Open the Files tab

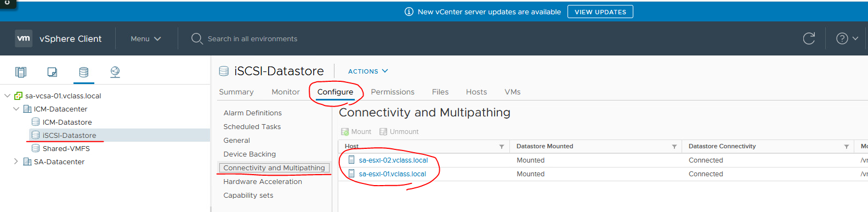coord(440,92)
